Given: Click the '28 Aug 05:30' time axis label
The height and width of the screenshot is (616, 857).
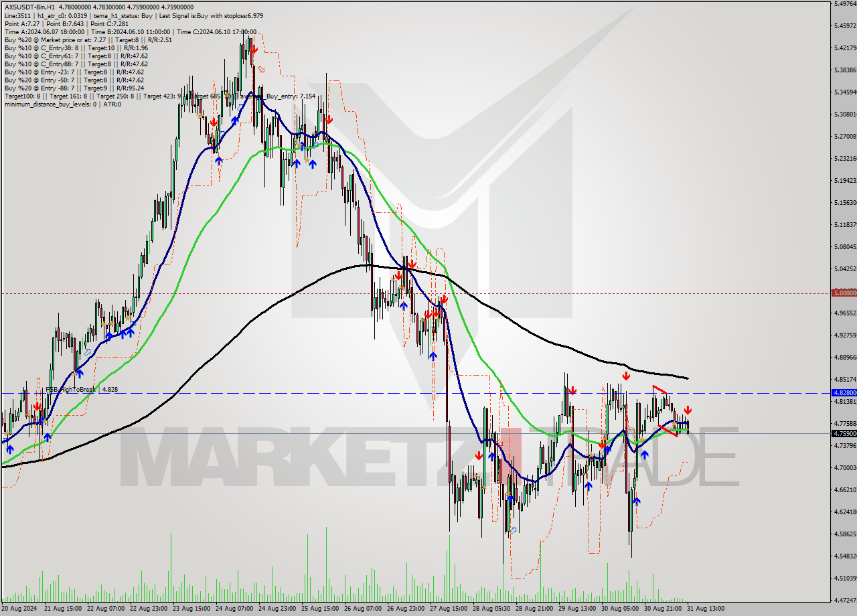Looking at the screenshot, I should (492, 608).
